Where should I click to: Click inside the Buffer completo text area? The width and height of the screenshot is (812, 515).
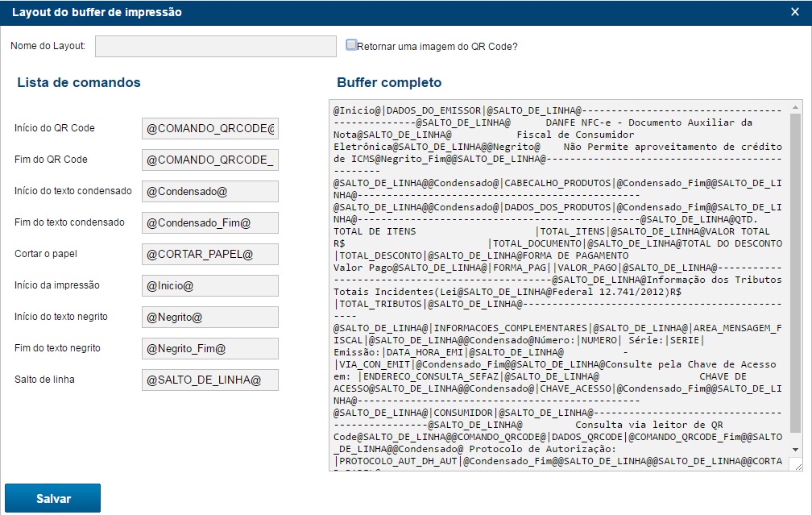tap(557, 282)
